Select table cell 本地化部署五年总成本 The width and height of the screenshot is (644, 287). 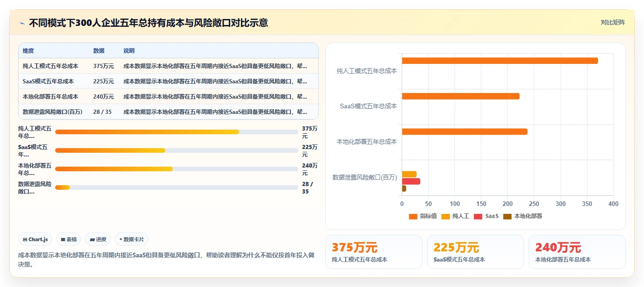point(51,96)
